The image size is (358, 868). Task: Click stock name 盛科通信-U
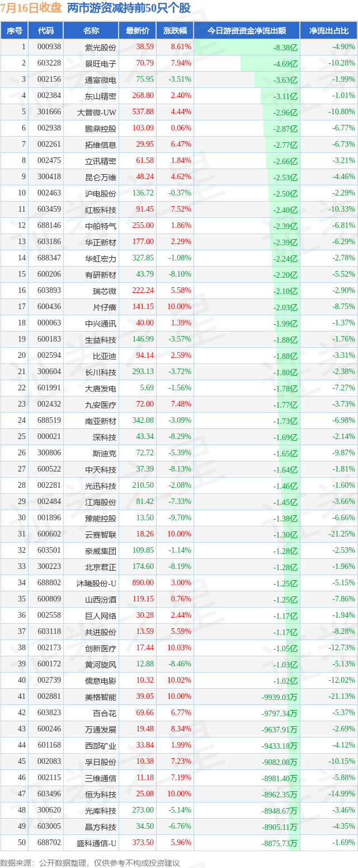click(97, 843)
